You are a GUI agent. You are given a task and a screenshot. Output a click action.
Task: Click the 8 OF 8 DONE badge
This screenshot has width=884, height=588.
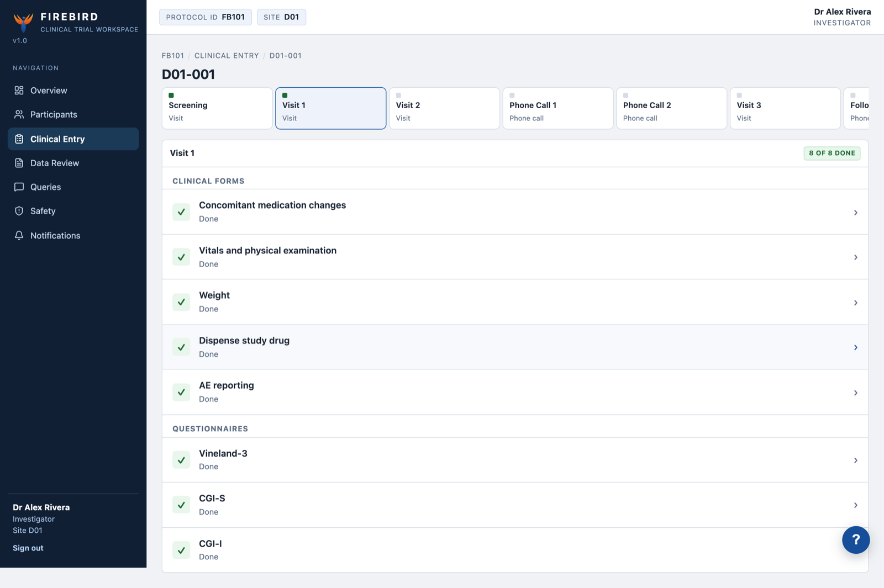(x=832, y=153)
